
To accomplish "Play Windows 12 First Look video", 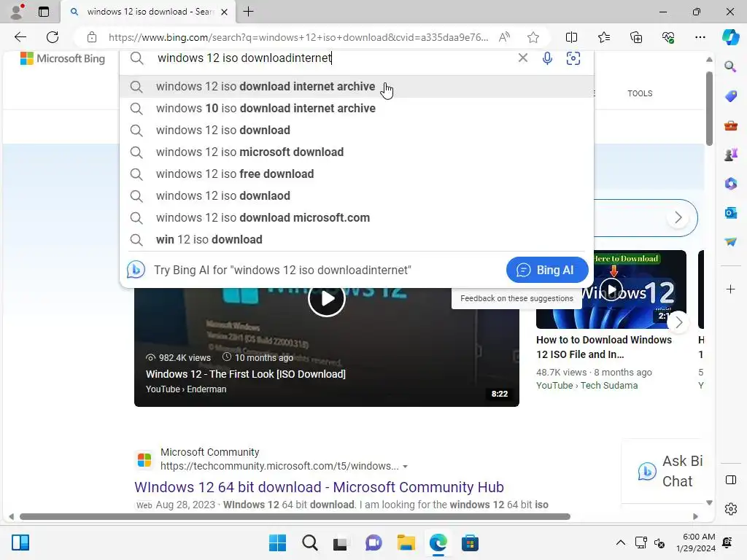I will (326, 298).
